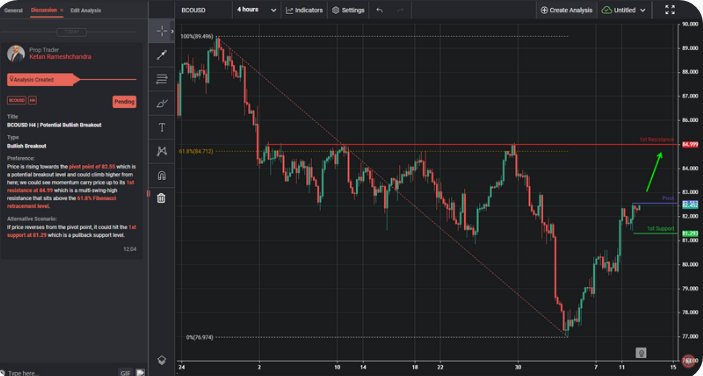Screen dimensions: 703x376
Task: Open the 4 hours timeframe dropdown
Action: (x=257, y=9)
